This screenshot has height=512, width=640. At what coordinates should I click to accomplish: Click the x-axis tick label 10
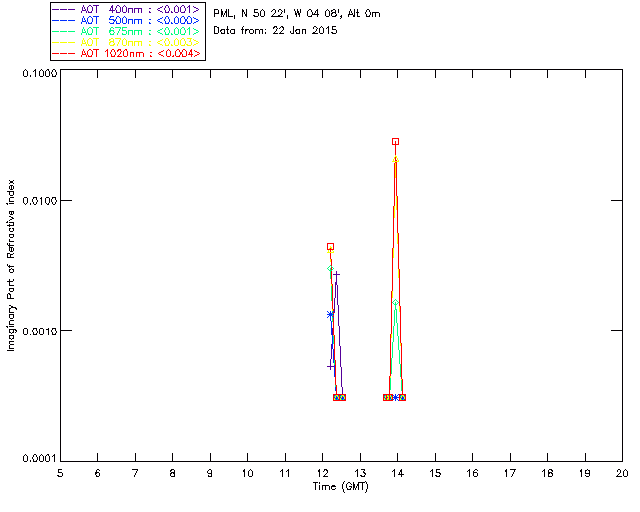click(247, 473)
